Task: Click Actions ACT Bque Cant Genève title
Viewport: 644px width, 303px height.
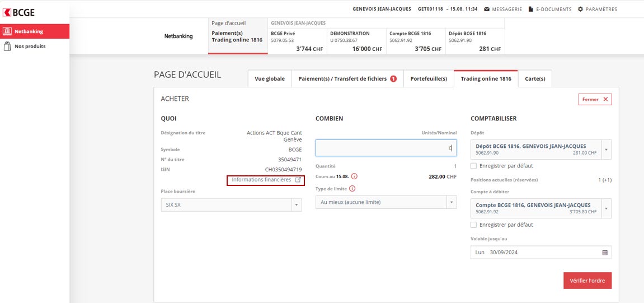Action: click(x=274, y=136)
